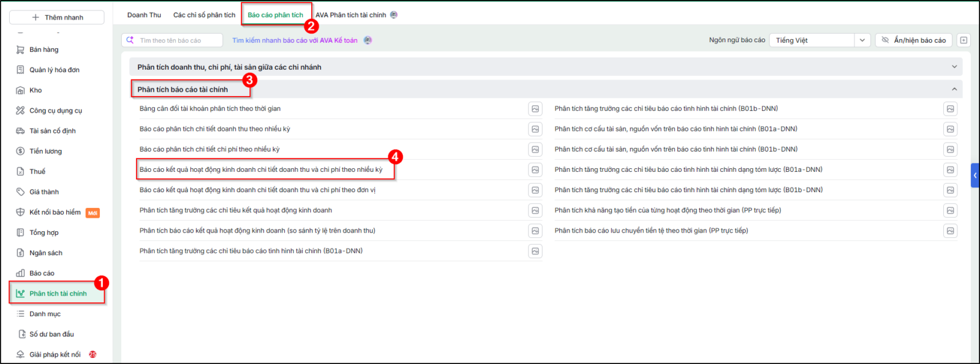
Task: Collapse Phân tích báo cáo tài chính section
Action: 954,89
